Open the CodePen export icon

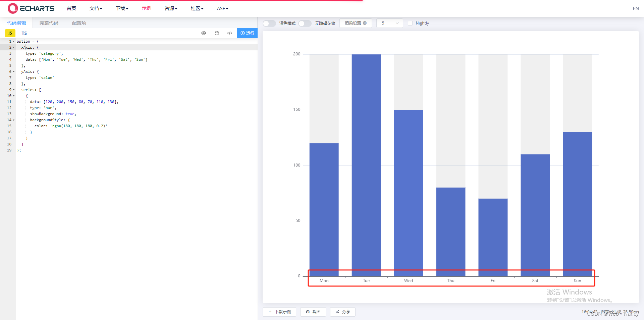pos(204,33)
